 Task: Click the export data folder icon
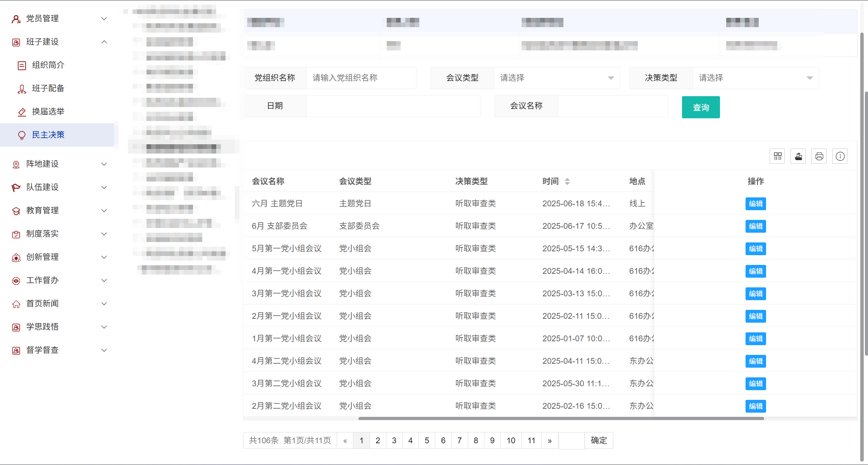[x=798, y=156]
